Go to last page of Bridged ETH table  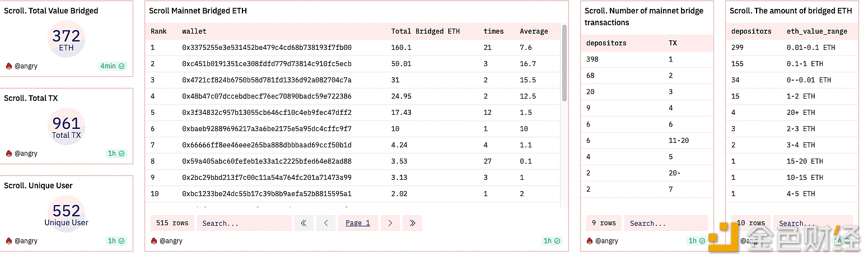412,223
